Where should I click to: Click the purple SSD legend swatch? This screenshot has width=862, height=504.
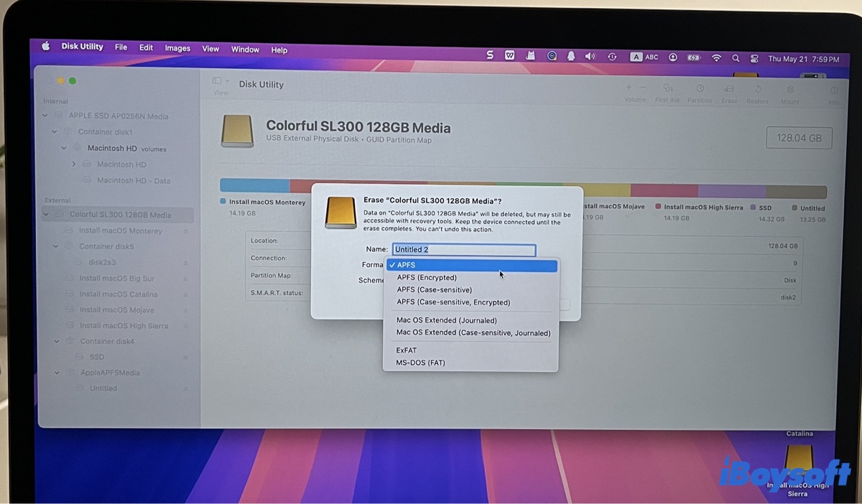point(753,207)
